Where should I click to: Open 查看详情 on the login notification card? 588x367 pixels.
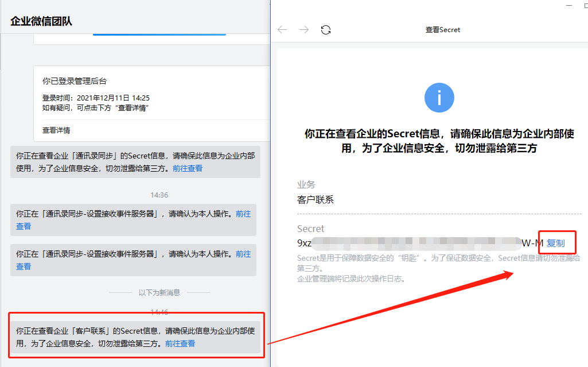(56, 130)
